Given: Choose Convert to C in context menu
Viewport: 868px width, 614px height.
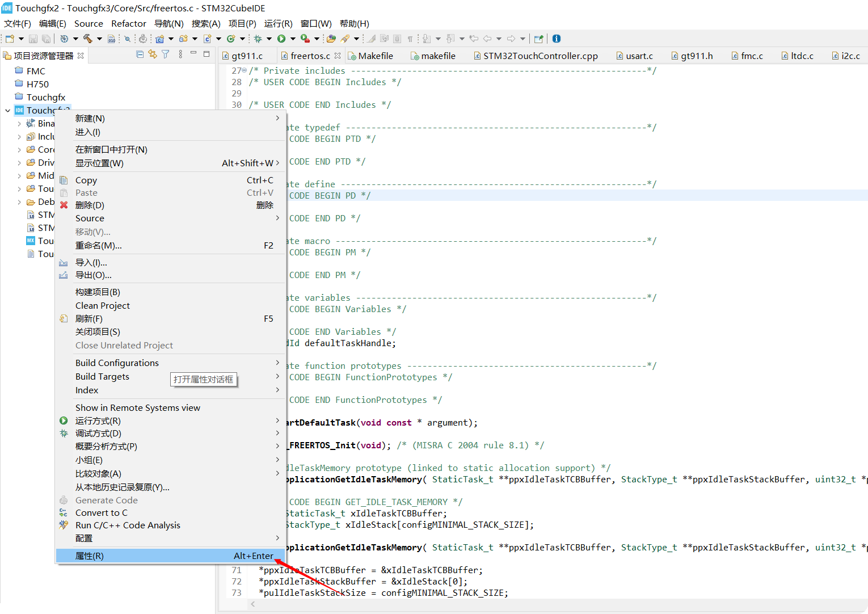Looking at the screenshot, I should [x=101, y=512].
